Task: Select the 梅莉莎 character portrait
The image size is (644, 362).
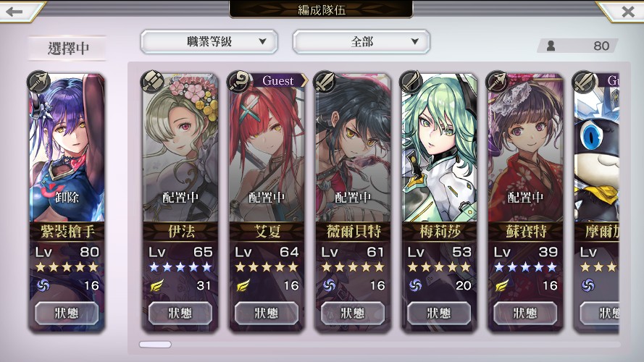Action: [439, 148]
